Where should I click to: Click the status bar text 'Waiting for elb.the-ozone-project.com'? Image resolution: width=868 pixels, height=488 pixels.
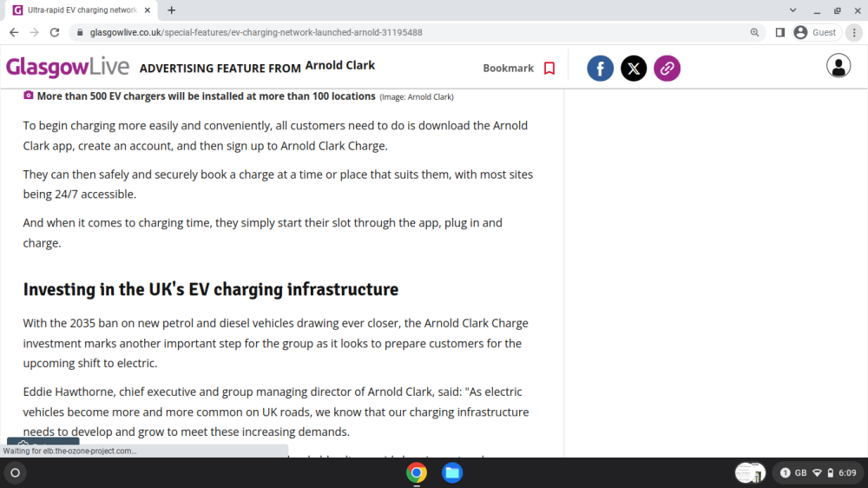point(69,451)
